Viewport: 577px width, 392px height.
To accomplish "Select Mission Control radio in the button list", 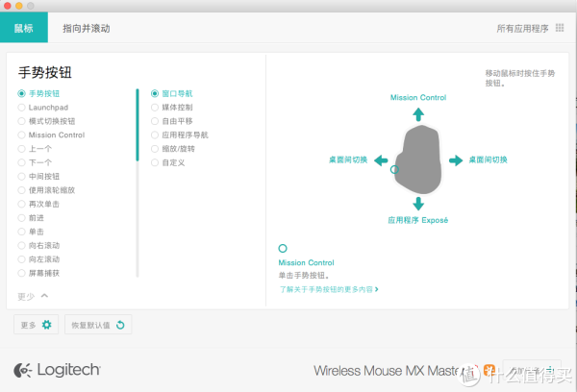I will click(21, 135).
